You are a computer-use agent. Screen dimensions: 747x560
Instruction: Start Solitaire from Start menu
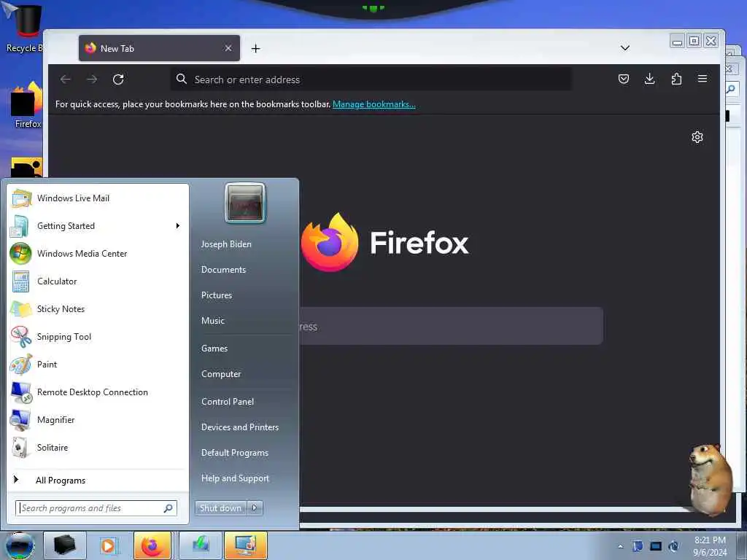[98, 447]
